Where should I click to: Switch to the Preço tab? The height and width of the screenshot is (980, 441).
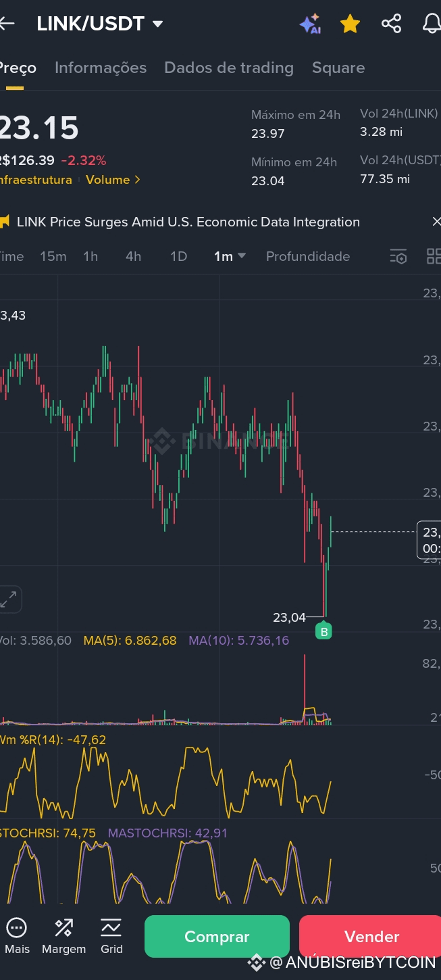18,68
